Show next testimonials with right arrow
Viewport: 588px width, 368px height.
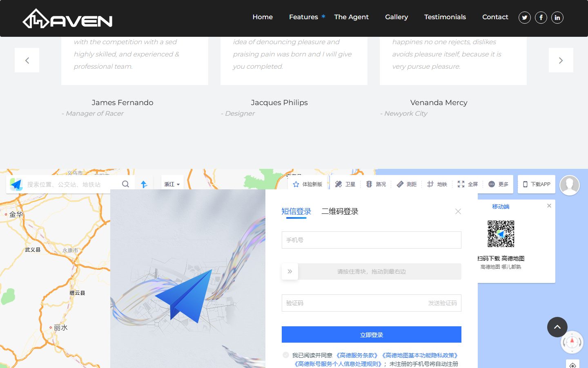click(x=561, y=60)
